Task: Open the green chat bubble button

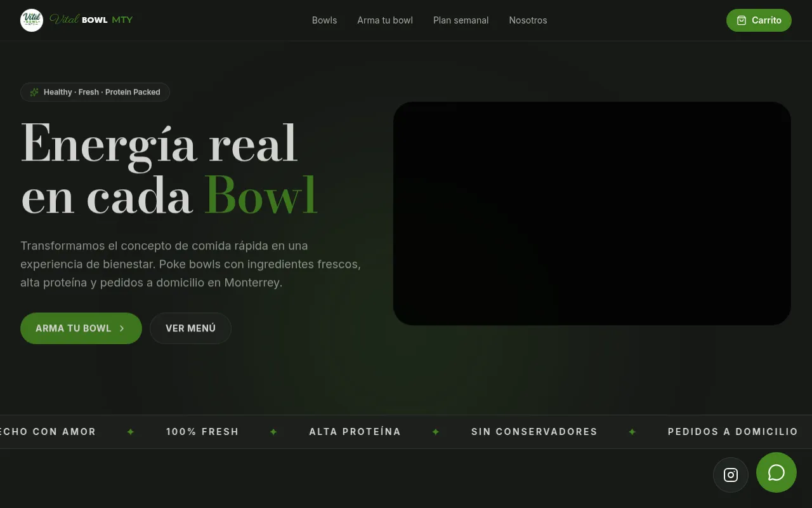Action: coord(776,472)
